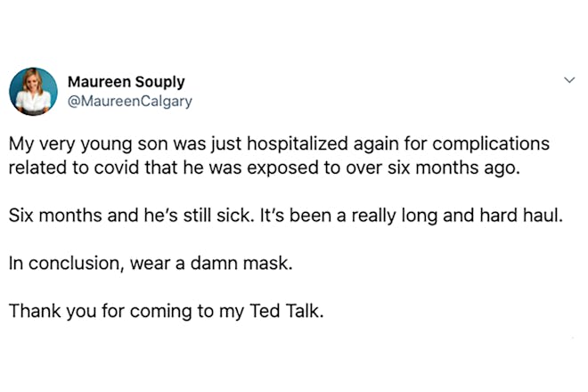Open the tweet options chevron menu
This screenshot has height=392, width=588.
[569, 80]
